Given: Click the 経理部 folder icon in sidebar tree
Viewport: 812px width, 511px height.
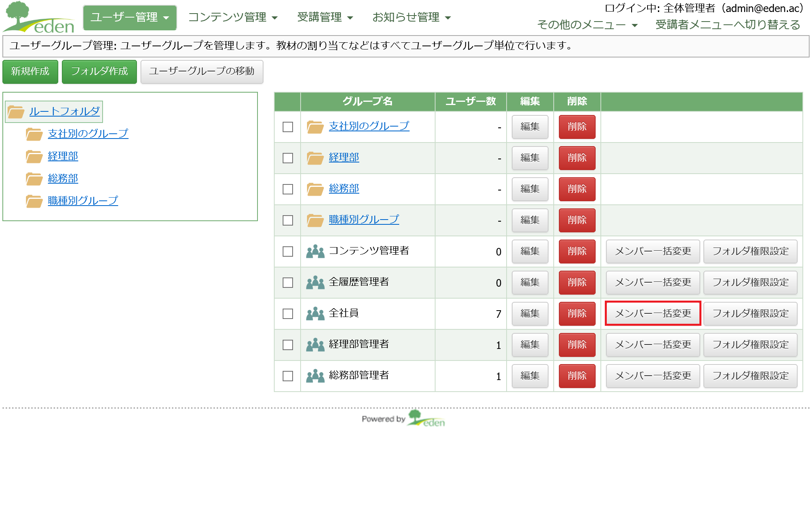Looking at the screenshot, I should click(34, 156).
